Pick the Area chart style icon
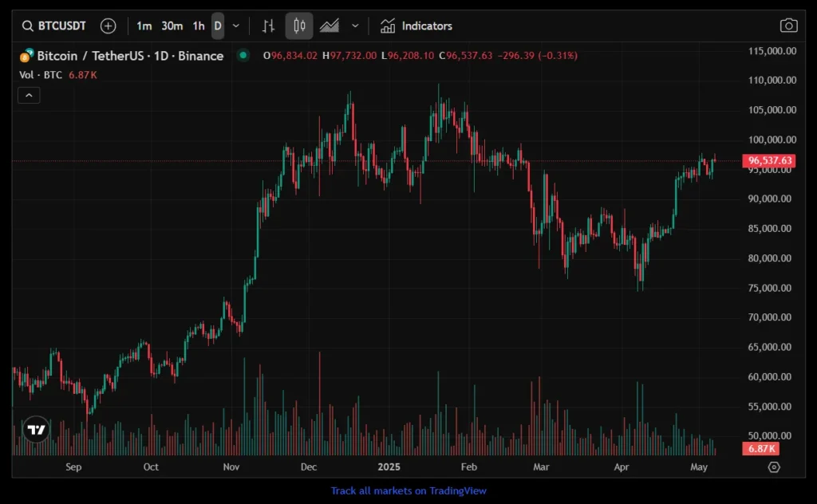817x504 pixels. click(x=330, y=26)
